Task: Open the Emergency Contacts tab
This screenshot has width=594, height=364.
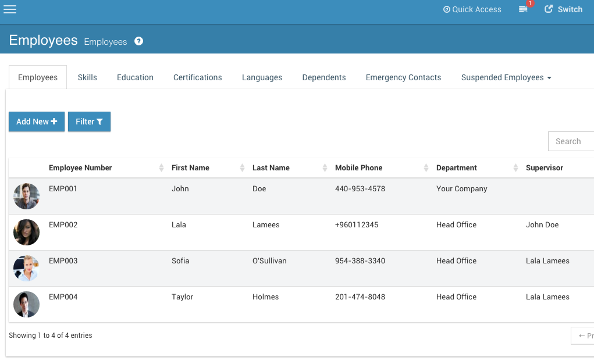Action: click(x=403, y=77)
